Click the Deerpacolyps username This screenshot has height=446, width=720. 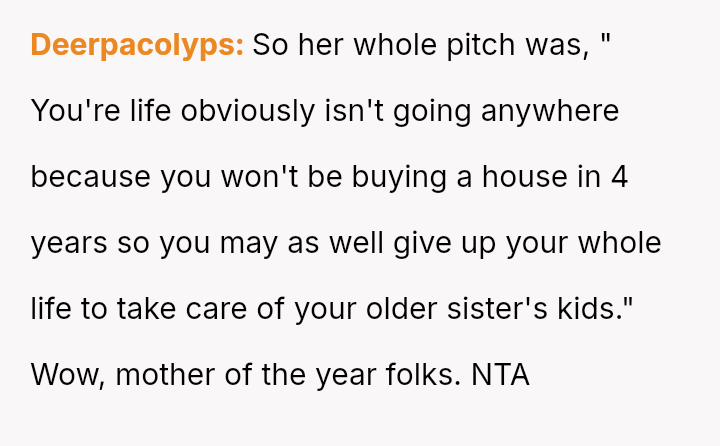[137, 45]
